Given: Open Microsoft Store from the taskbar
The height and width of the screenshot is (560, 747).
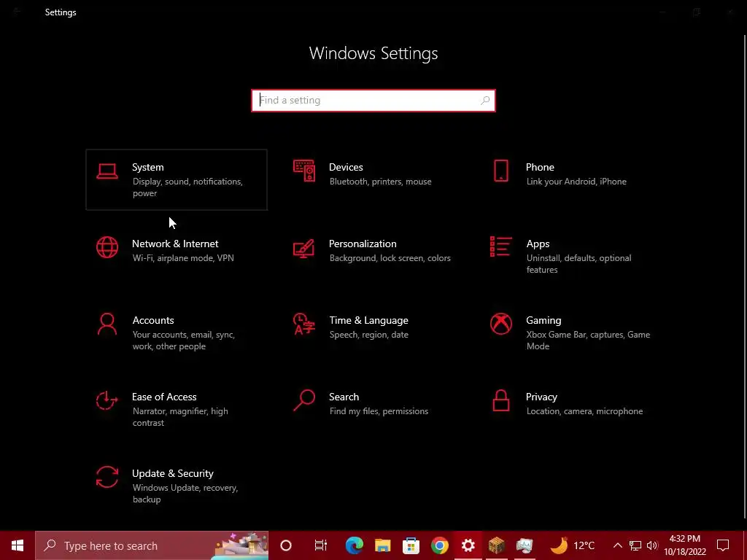Looking at the screenshot, I should 411,545.
